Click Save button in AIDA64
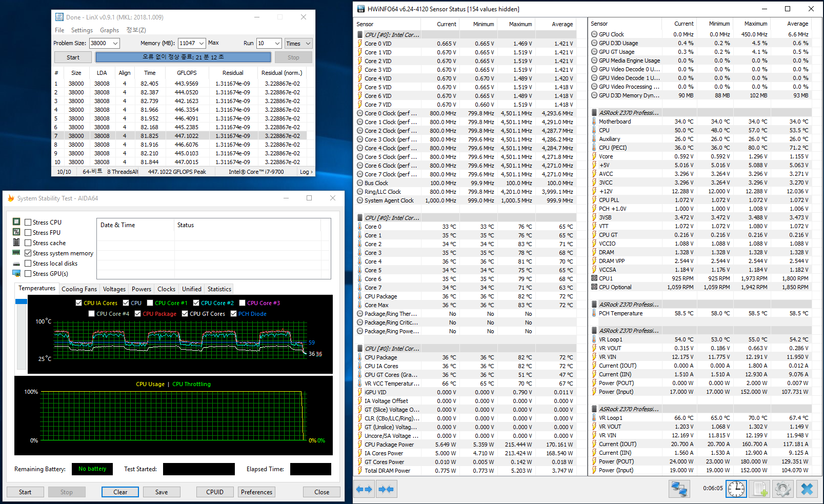 162,492
